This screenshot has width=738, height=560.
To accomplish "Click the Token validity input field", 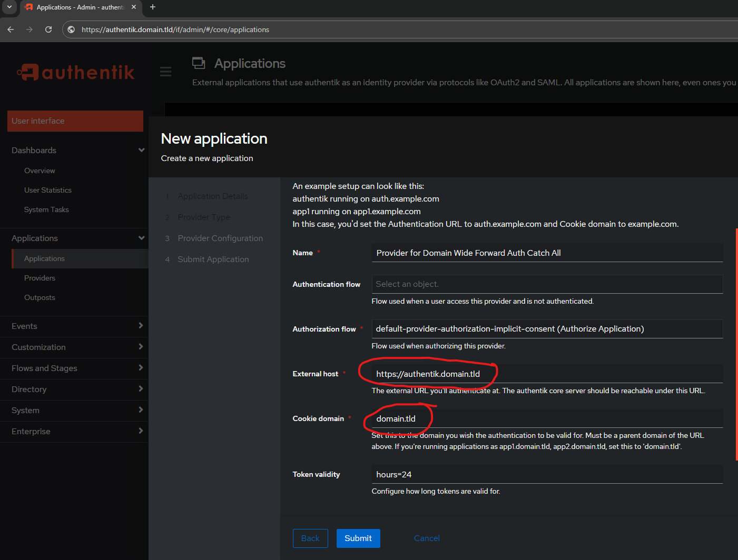I will (547, 474).
